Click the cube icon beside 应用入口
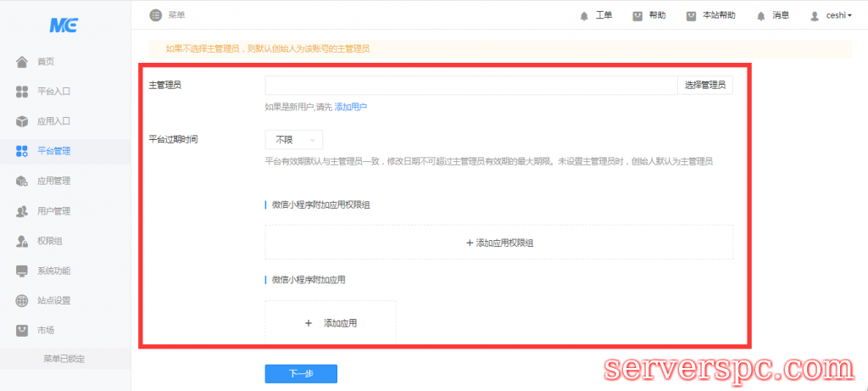Image resolution: width=868 pixels, height=391 pixels. pos(21,121)
